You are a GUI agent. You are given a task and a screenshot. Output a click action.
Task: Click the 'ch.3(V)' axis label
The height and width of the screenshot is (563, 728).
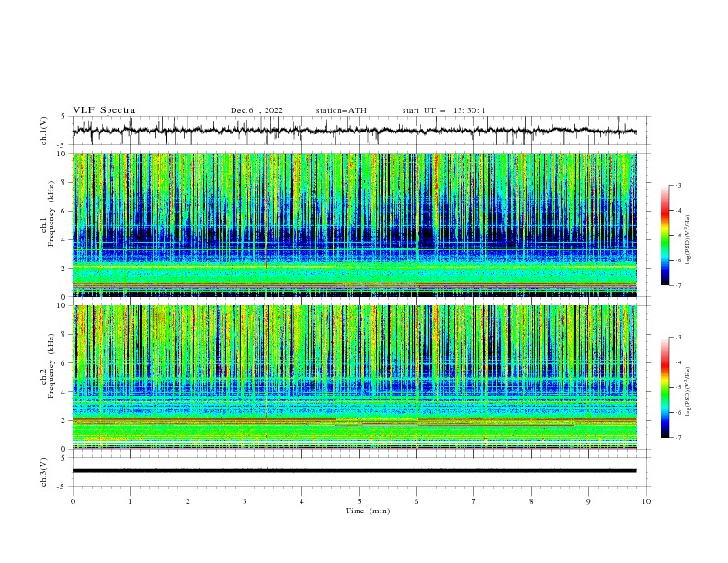coord(44,472)
